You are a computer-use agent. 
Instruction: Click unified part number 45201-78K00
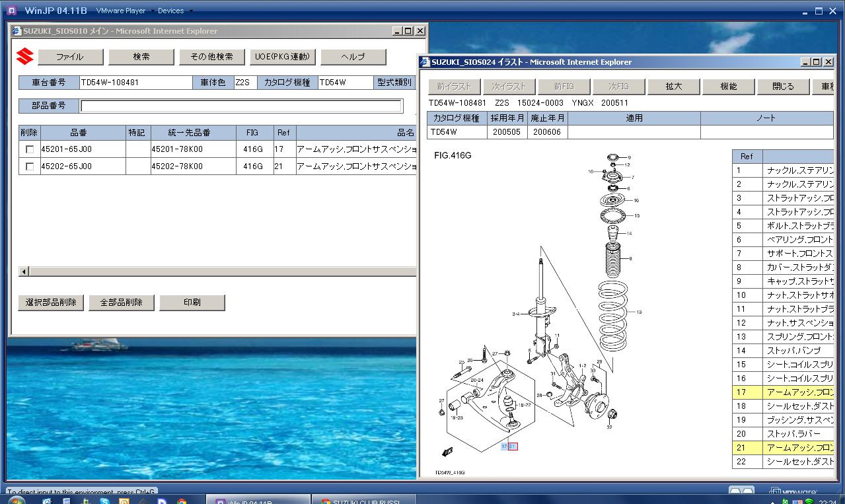pos(177,149)
